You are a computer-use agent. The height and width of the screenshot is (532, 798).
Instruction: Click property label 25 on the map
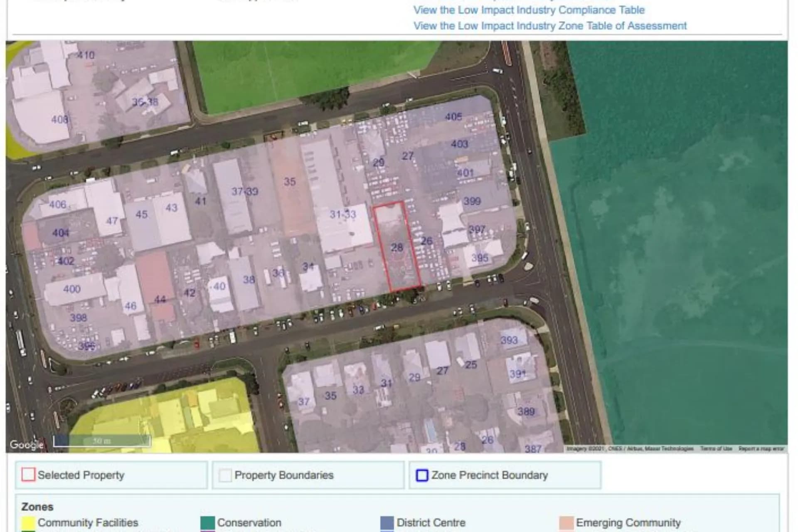471,365
